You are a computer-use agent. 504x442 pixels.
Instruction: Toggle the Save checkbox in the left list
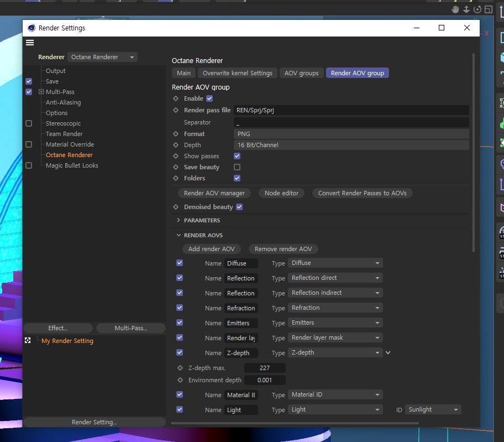click(29, 81)
